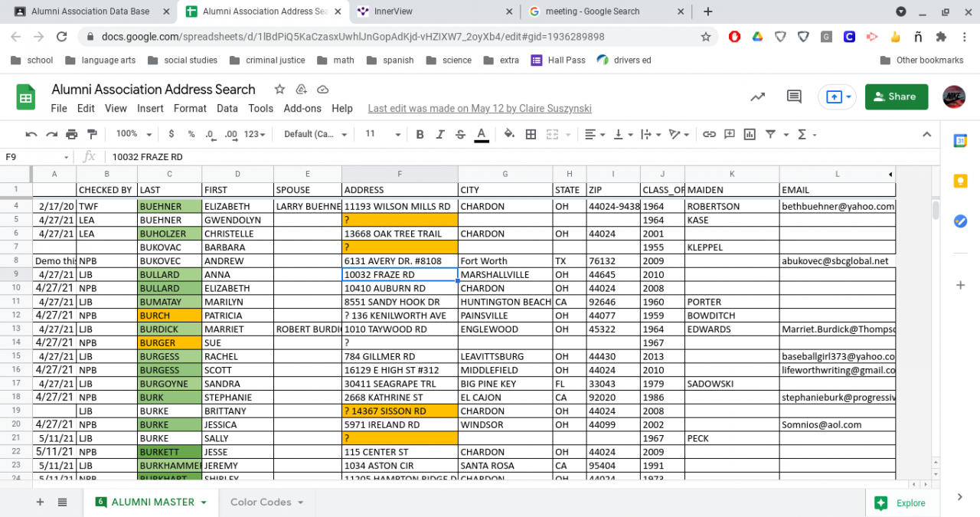Switch to the Color Codes sheet tab

[x=260, y=502]
